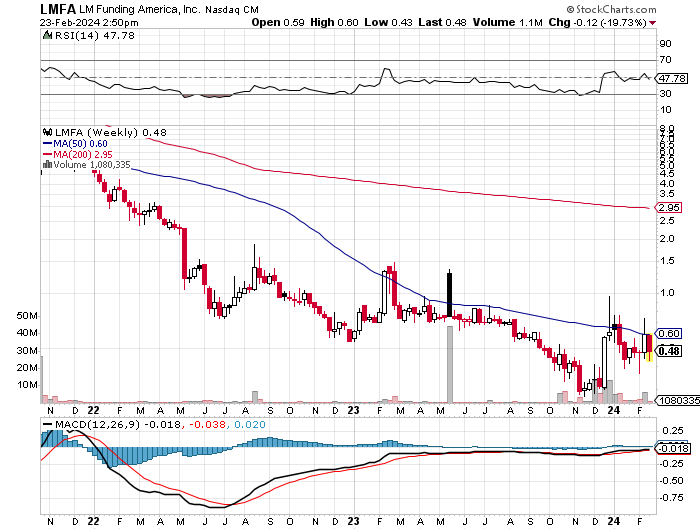
Task: Click the 1080335 volume tag
Action: [x=678, y=401]
